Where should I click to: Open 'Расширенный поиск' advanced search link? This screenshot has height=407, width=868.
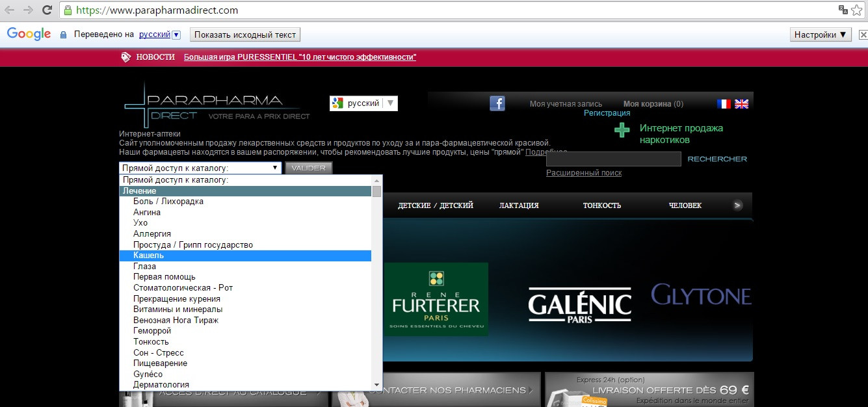584,173
